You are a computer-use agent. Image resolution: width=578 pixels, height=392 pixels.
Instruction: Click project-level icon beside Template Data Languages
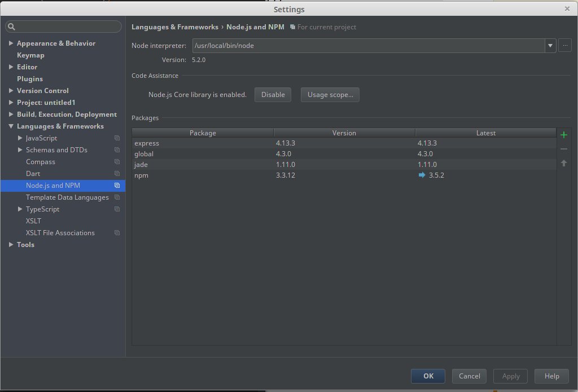click(x=117, y=197)
